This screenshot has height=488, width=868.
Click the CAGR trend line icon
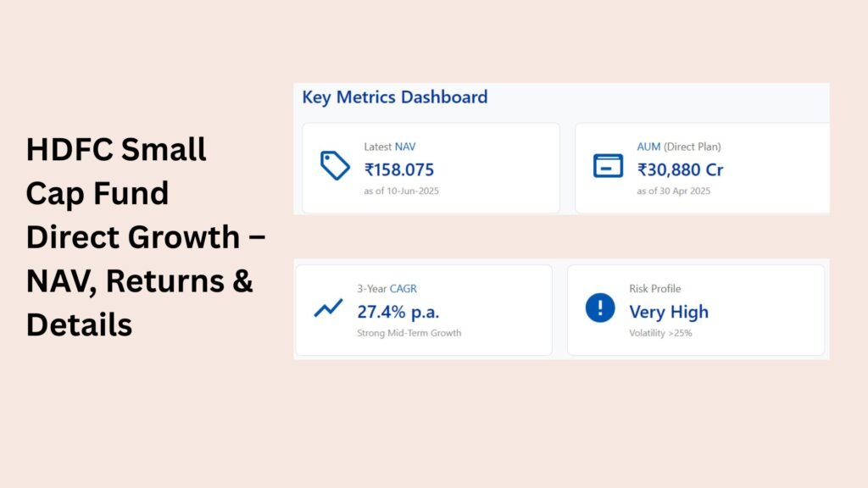328,308
